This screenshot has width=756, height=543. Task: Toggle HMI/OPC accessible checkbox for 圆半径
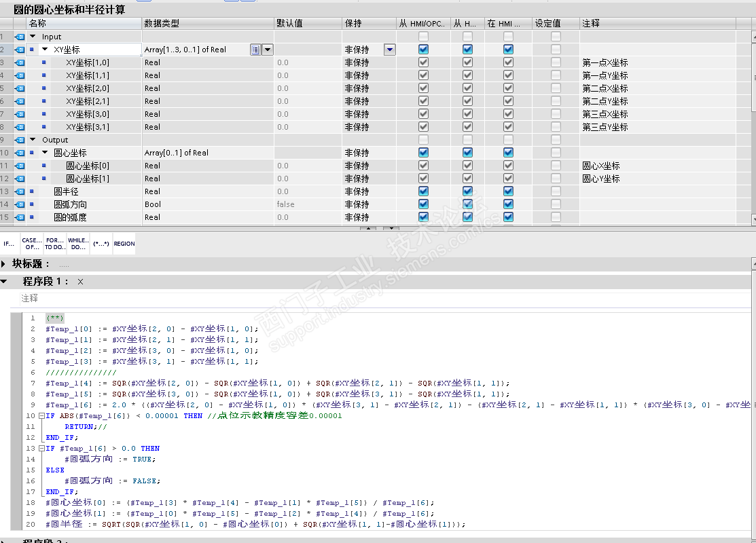tap(423, 191)
